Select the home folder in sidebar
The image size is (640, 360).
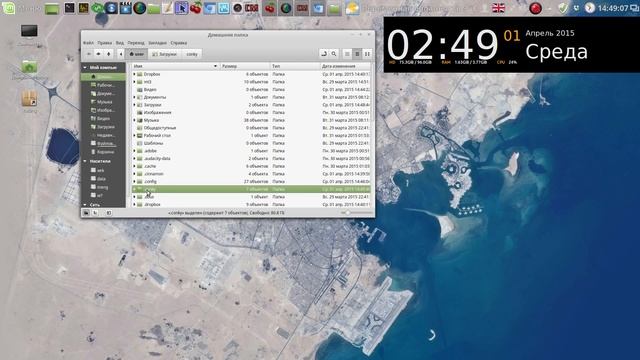pos(103,77)
